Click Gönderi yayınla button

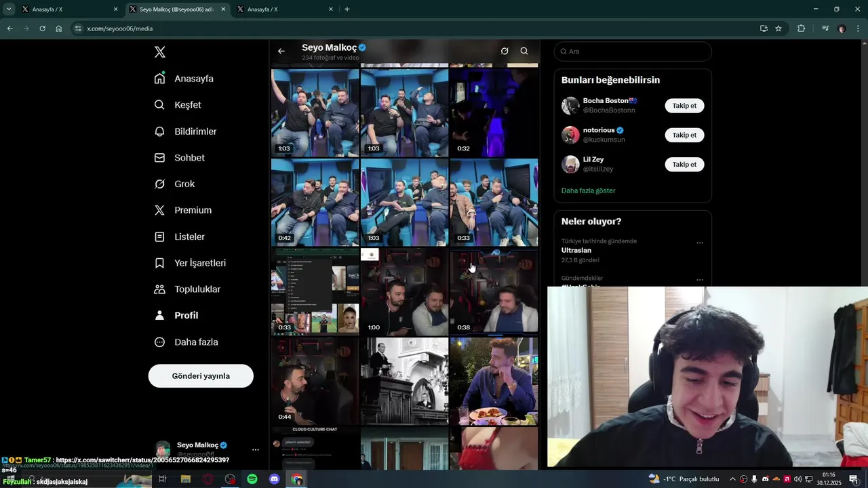click(x=201, y=376)
